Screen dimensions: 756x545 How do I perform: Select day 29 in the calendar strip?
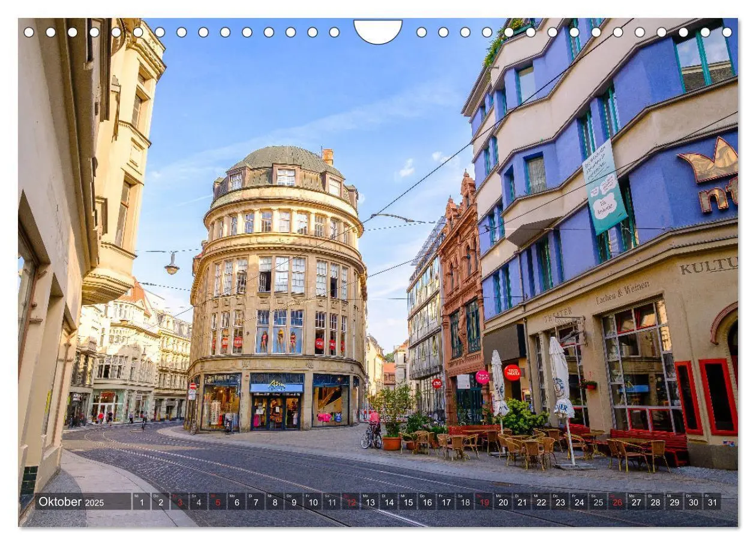[673, 502]
